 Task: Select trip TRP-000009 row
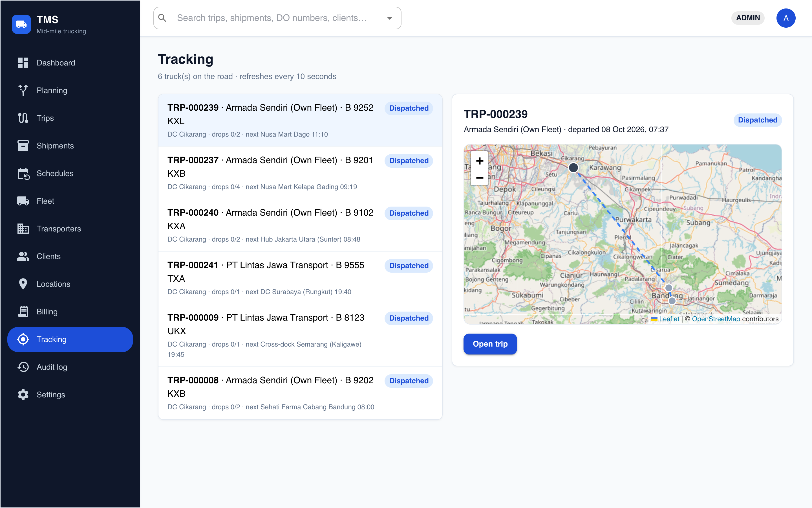pyautogui.click(x=300, y=335)
